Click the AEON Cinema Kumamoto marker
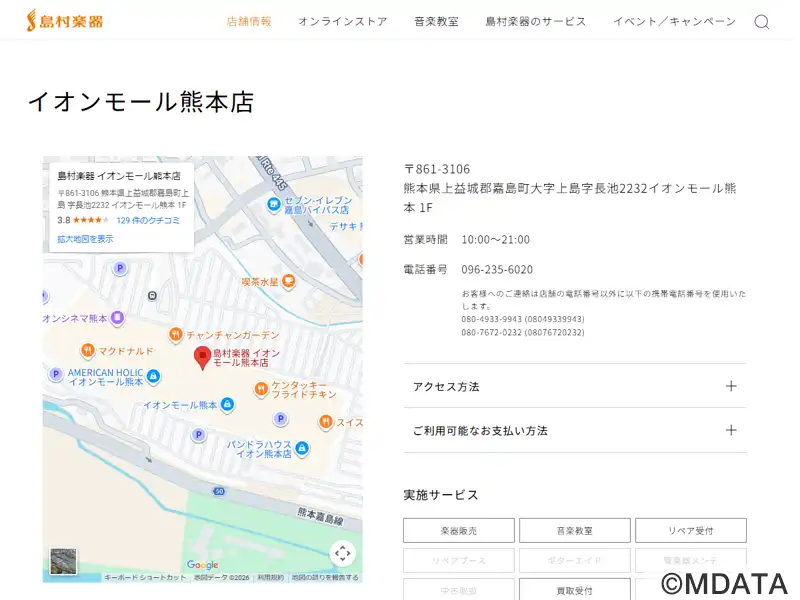This screenshot has height=600, width=800. point(117,319)
